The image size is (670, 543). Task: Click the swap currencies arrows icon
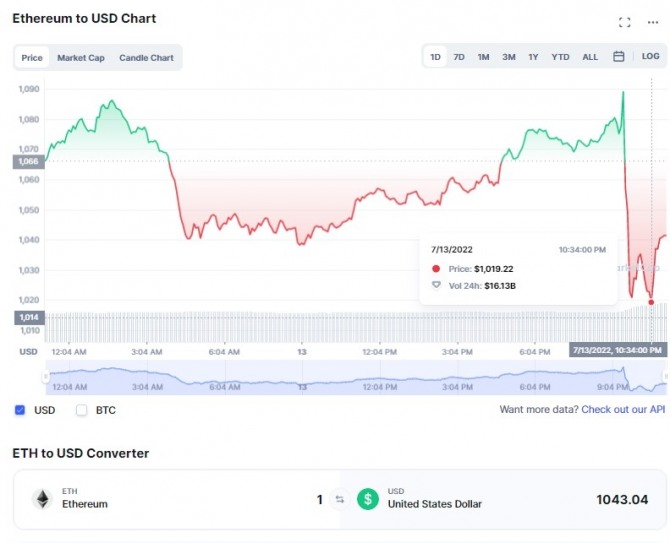click(x=339, y=499)
